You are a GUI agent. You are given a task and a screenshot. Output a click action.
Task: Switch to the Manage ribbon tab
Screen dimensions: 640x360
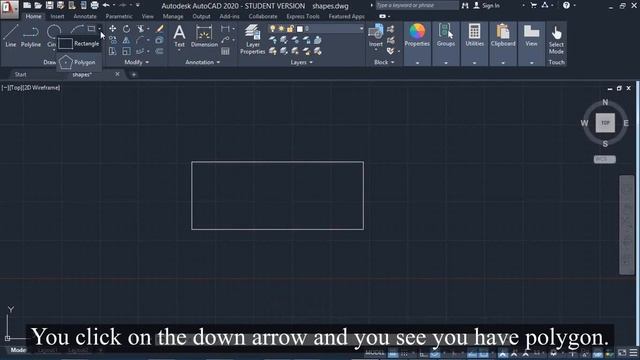click(x=173, y=16)
